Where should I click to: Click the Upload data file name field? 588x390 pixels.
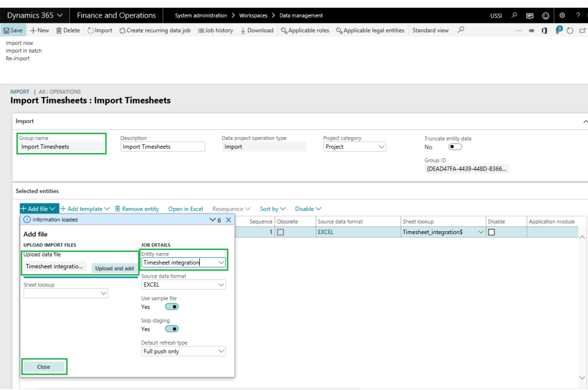coord(55,266)
